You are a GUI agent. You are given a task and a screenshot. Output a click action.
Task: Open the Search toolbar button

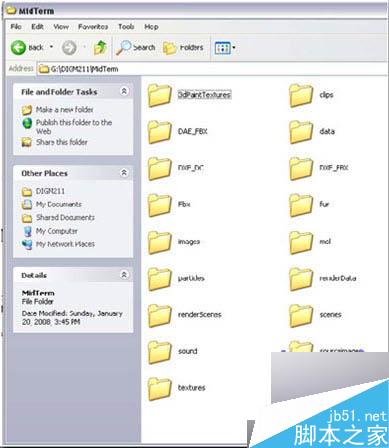pos(135,48)
